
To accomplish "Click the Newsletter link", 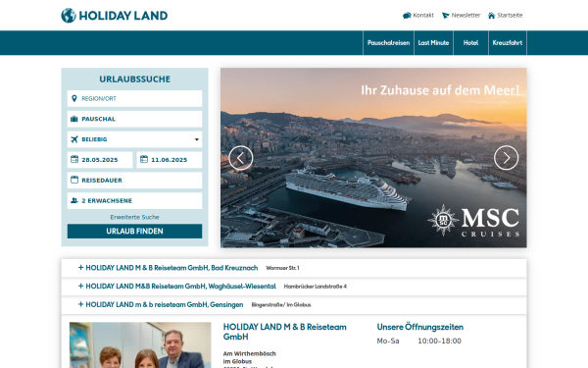I will (465, 16).
